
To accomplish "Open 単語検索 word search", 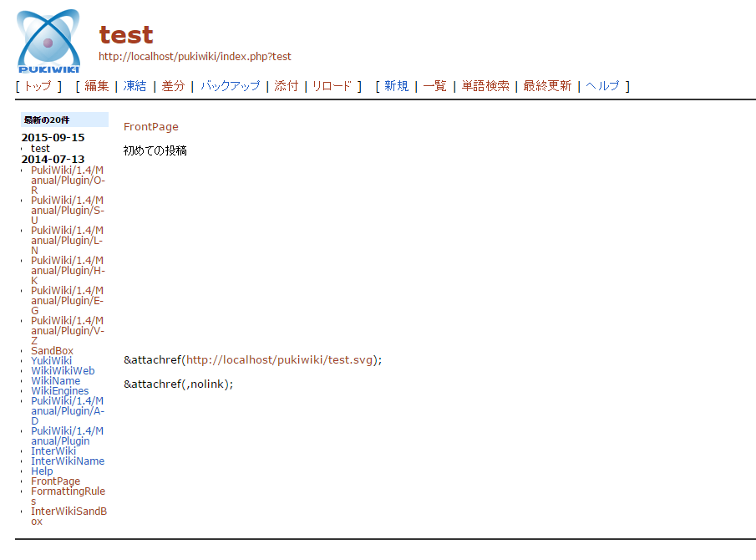I will tap(485, 86).
